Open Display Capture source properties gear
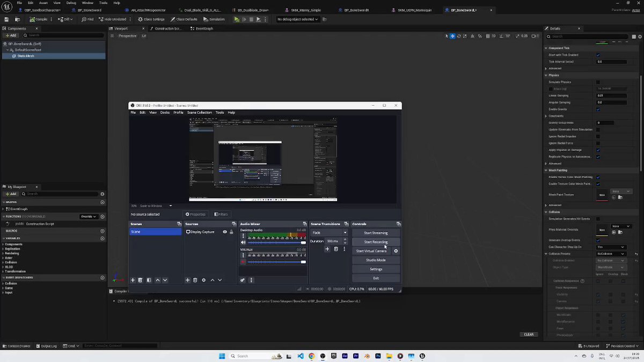Viewport: 644px width, 362px height. tap(203, 280)
